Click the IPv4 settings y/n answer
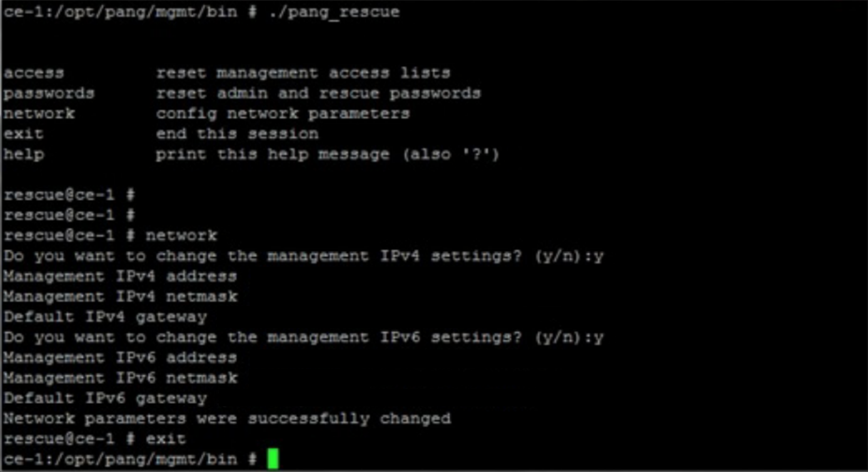The width and height of the screenshot is (868, 472). (x=598, y=256)
